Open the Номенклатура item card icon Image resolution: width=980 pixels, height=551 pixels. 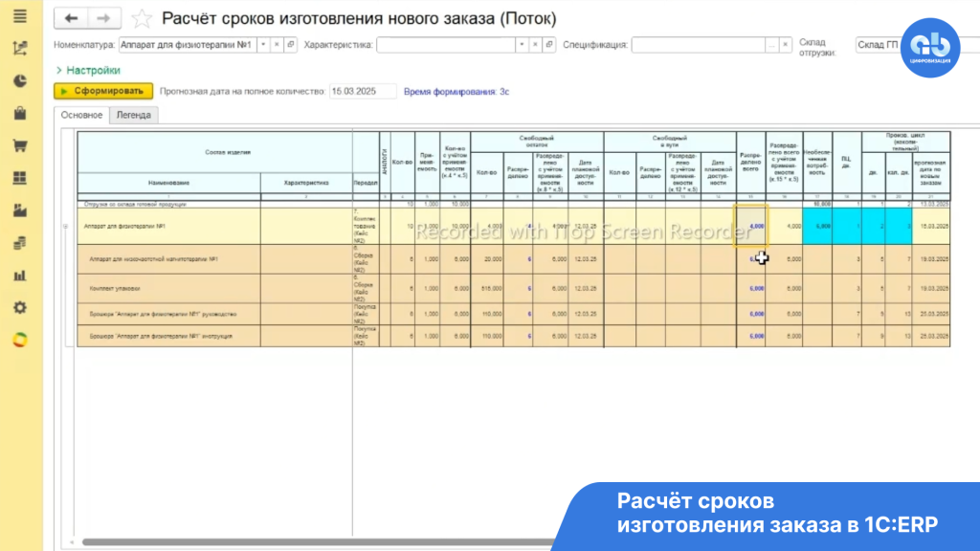291,45
